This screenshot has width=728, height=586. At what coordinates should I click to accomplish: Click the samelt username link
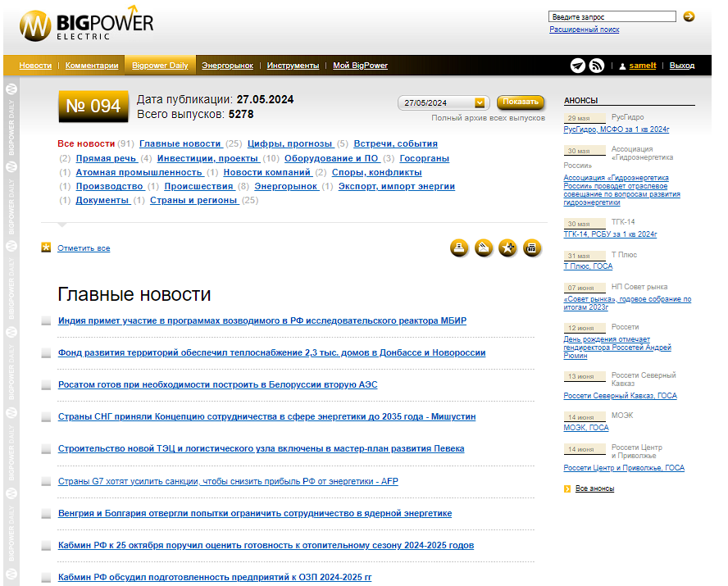643,66
